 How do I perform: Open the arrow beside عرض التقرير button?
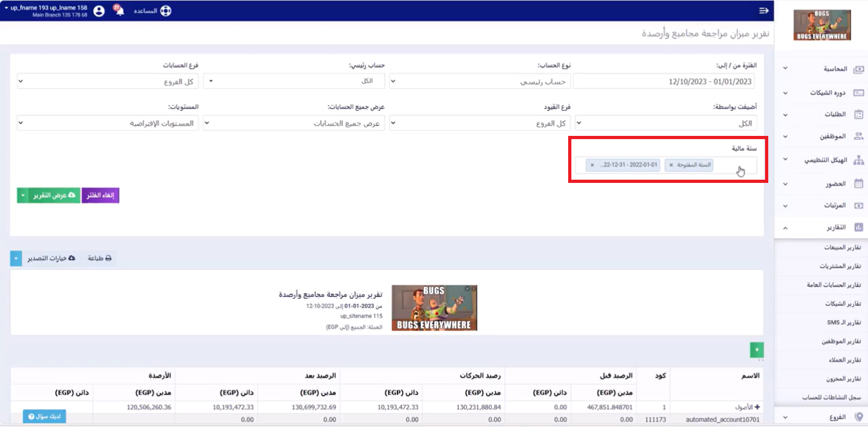[23, 195]
